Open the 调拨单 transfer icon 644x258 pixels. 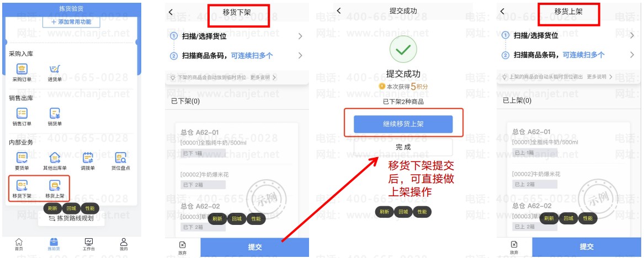coord(88,158)
